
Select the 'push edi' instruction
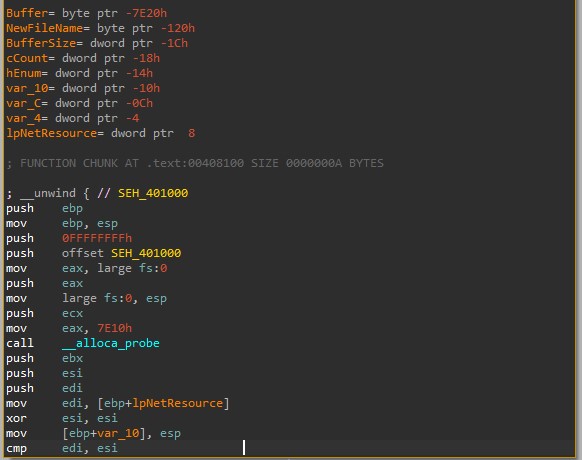coord(44,388)
